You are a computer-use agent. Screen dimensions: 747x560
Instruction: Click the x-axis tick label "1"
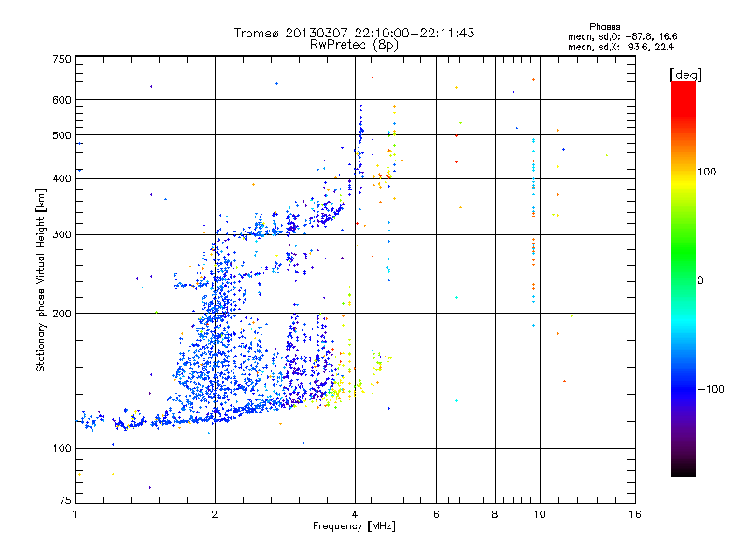pos(75,514)
